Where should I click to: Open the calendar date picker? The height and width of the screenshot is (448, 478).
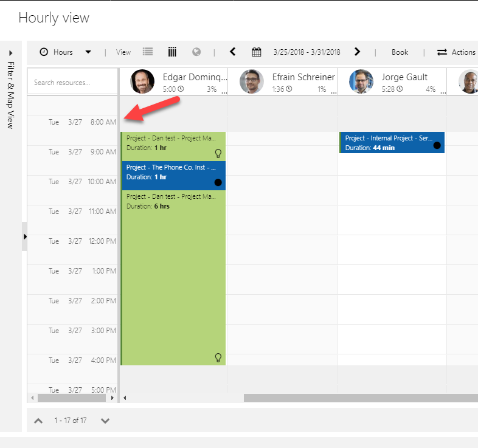[x=257, y=52]
